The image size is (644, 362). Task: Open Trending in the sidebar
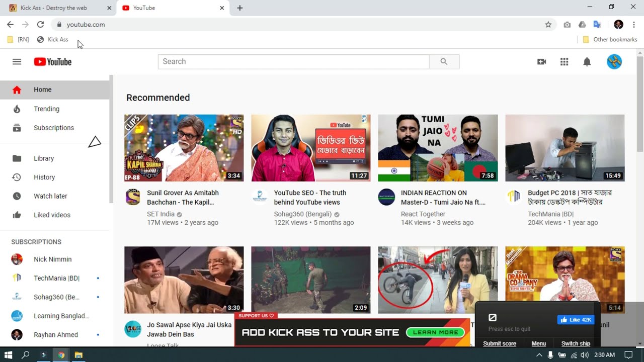coord(54,109)
